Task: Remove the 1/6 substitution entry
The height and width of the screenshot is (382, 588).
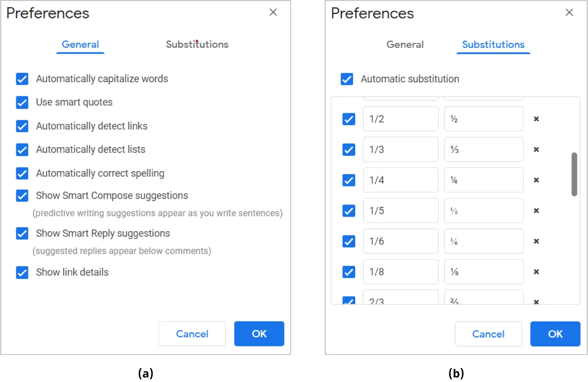Action: tap(536, 241)
